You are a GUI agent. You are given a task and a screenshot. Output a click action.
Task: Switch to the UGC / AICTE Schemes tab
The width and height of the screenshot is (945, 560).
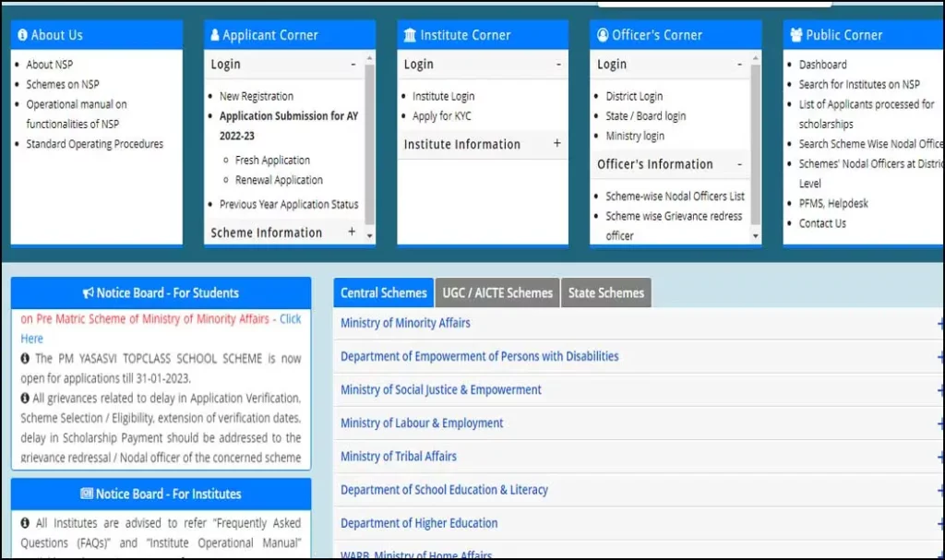coord(497,293)
